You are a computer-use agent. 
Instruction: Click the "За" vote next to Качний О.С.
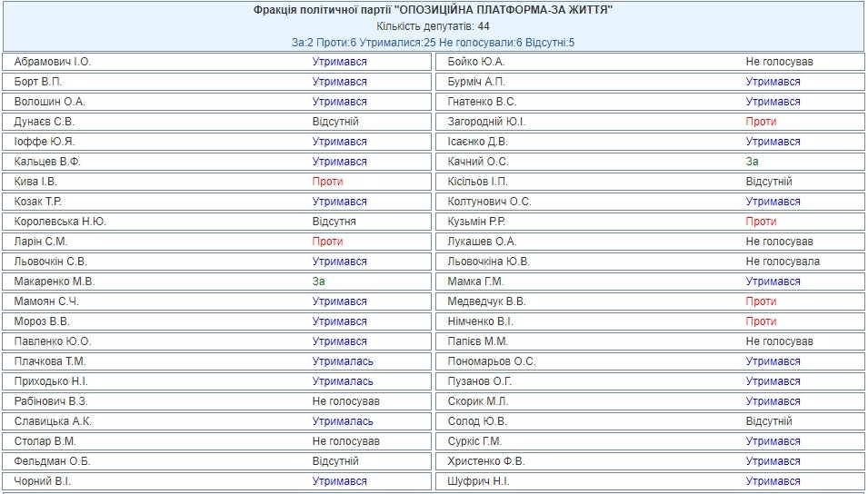point(752,162)
